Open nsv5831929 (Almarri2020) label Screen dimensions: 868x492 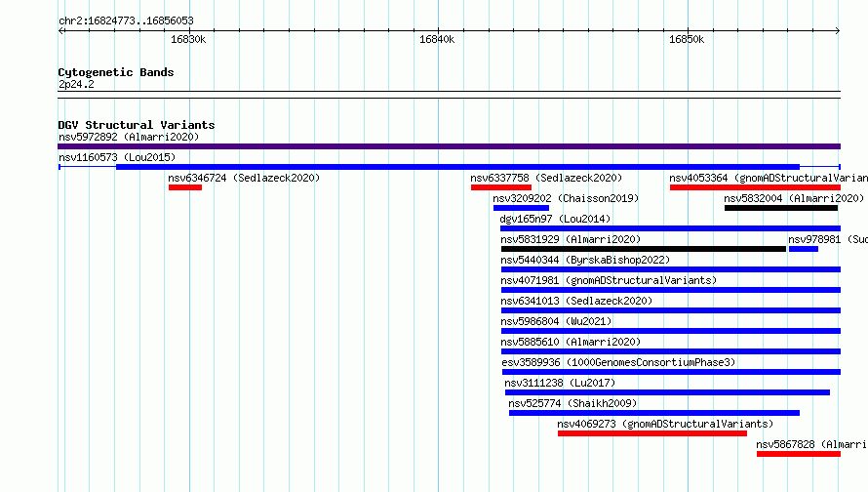coord(571,239)
